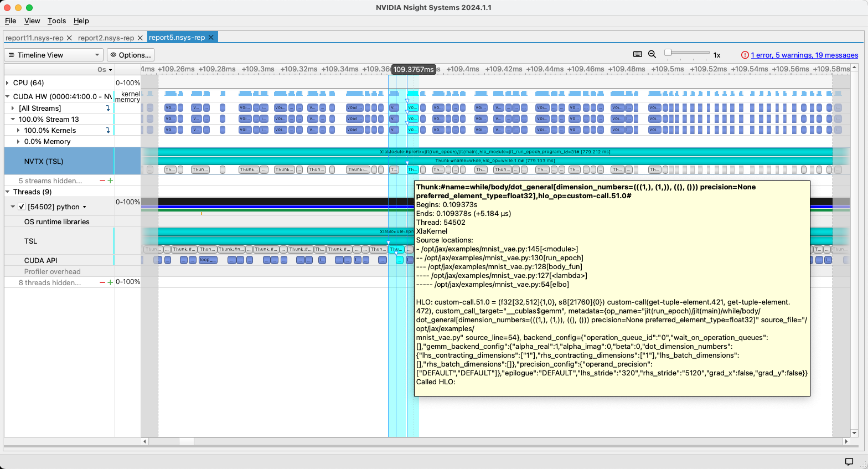Image resolution: width=868 pixels, height=469 pixels.
Task: Switch to report11.nsys-rep tab
Action: pyautogui.click(x=34, y=38)
